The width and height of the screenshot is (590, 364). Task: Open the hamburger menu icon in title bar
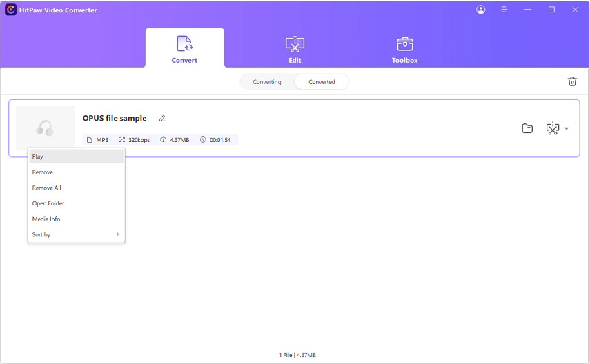(x=504, y=10)
